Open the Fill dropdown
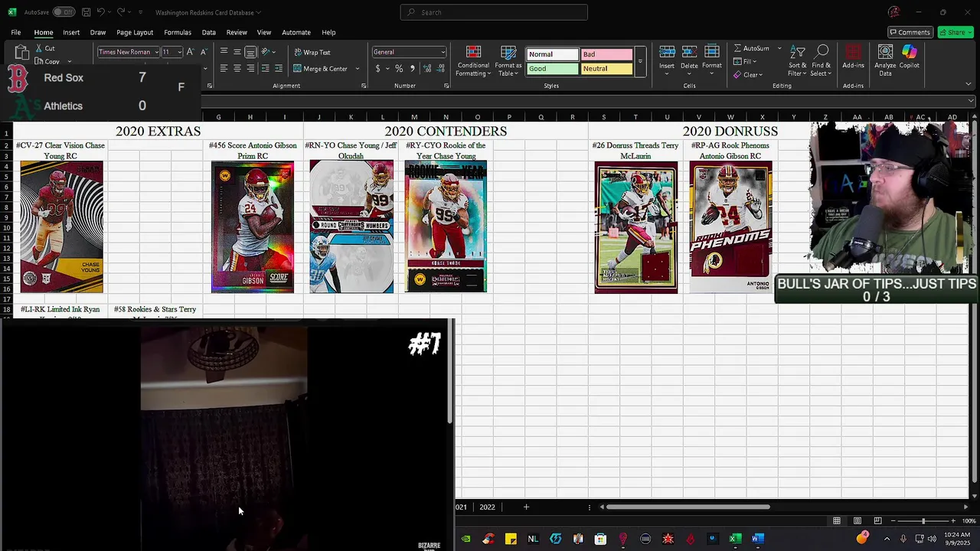The width and height of the screenshot is (980, 551). click(x=744, y=61)
